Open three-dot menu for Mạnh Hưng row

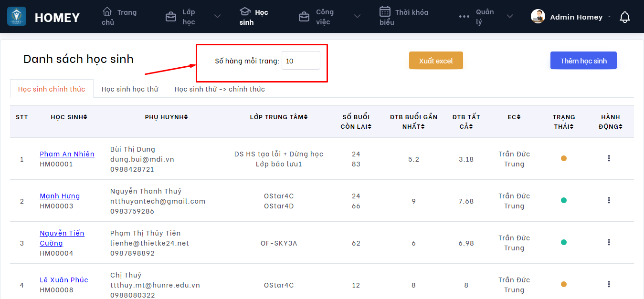tap(609, 200)
